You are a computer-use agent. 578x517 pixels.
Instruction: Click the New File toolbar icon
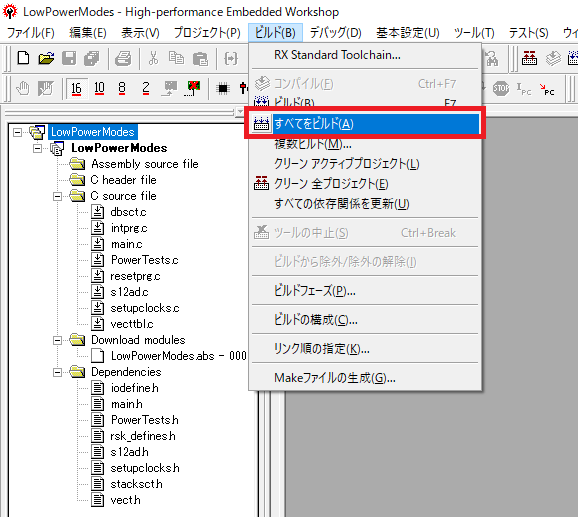(24, 58)
